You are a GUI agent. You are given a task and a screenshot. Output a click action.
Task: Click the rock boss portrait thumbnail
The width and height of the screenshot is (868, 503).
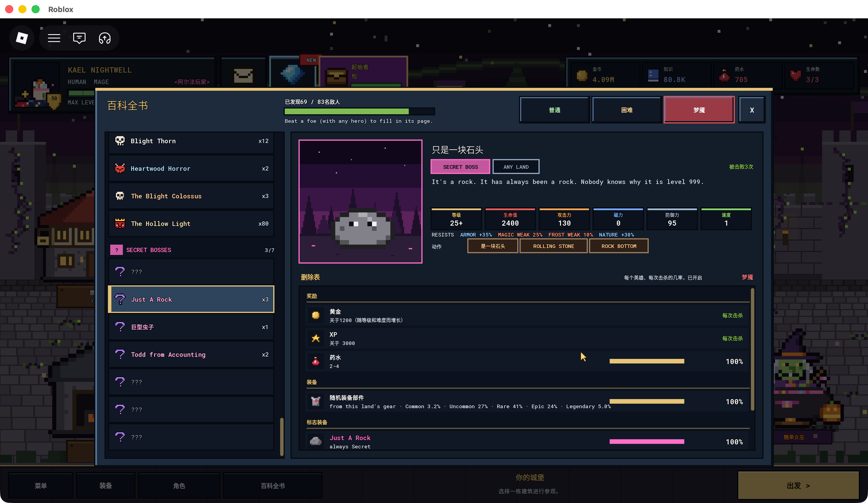point(360,202)
